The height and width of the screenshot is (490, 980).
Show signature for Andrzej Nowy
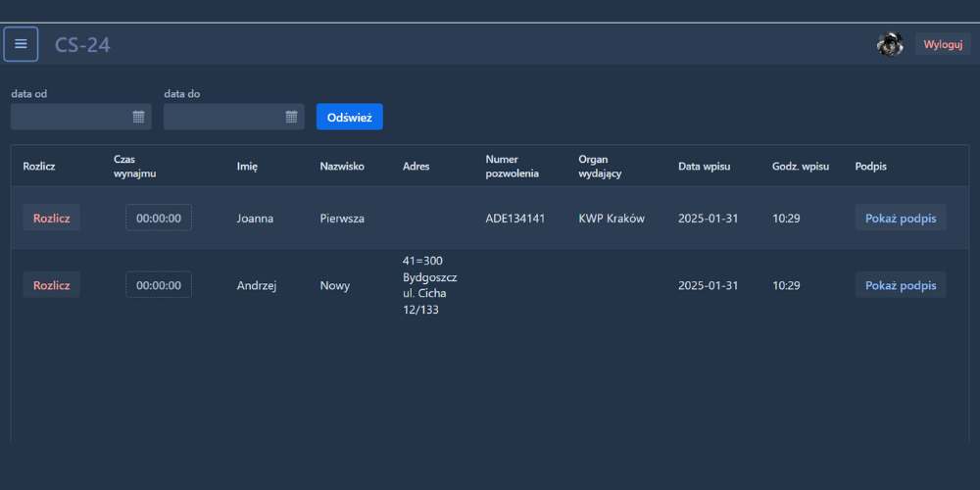point(900,285)
